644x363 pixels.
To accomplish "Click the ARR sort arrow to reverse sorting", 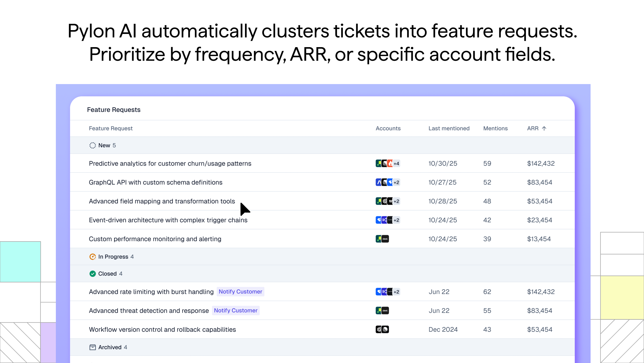I will (x=544, y=128).
